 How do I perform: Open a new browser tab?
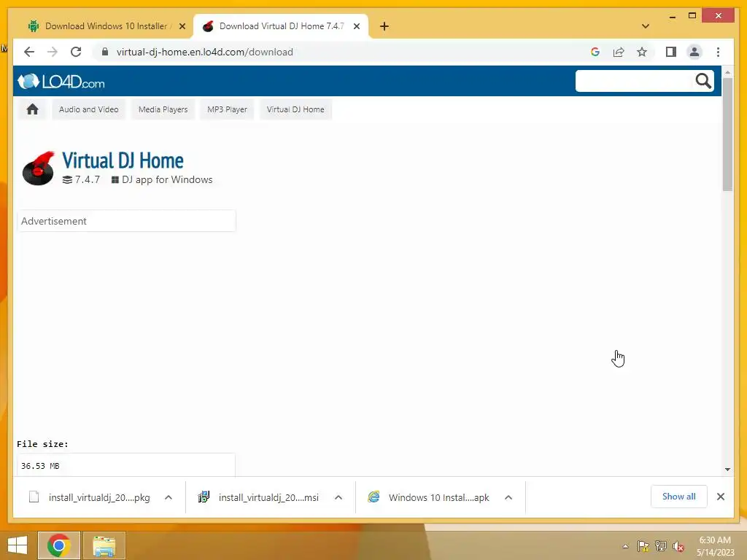(384, 26)
